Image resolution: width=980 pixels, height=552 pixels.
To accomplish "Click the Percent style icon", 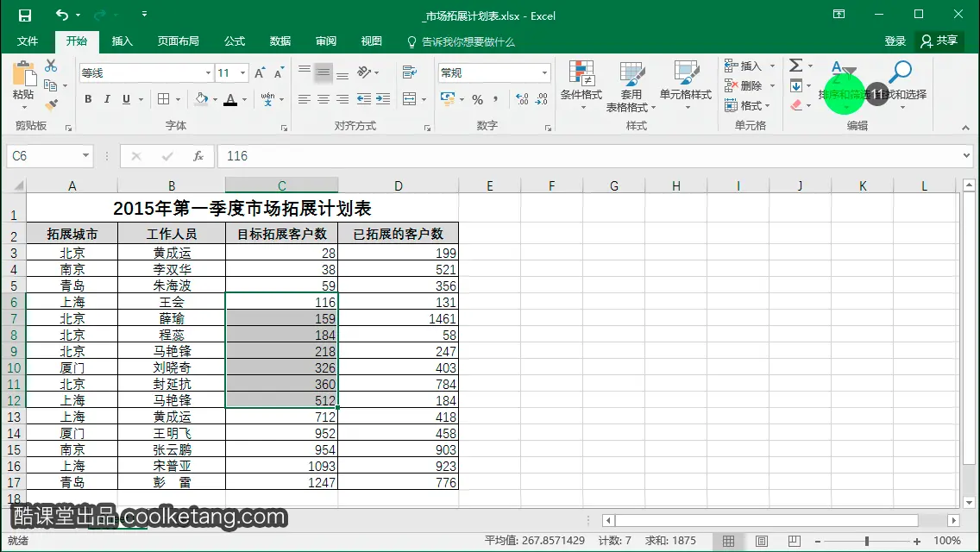I will 478,99.
